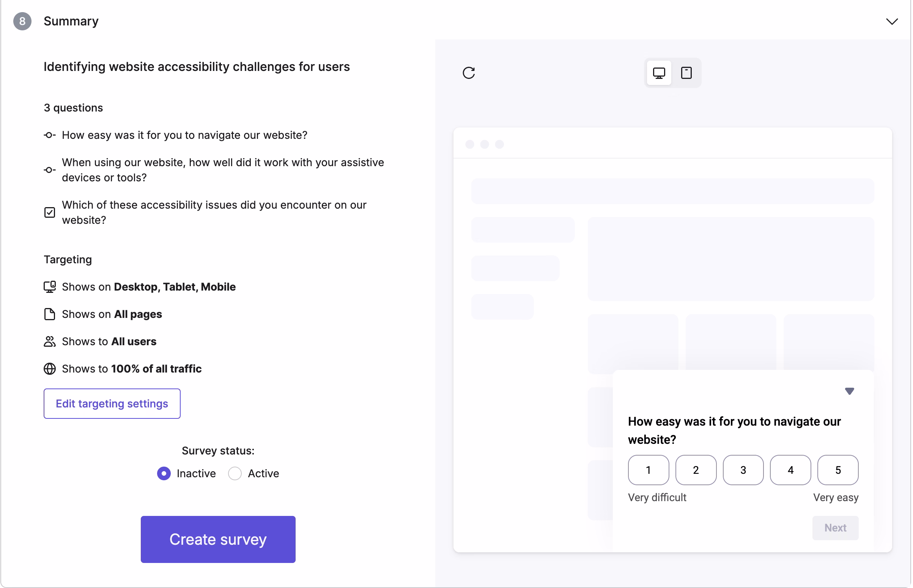913x588 pixels.
Task: Click 'Shows on All pages' text
Action: (x=112, y=314)
